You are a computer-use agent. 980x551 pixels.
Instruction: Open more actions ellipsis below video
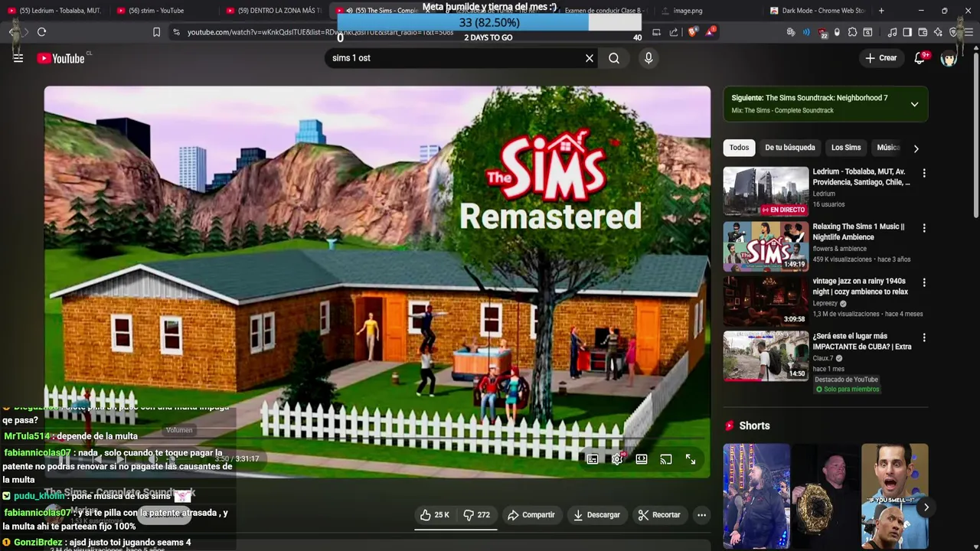pos(701,515)
